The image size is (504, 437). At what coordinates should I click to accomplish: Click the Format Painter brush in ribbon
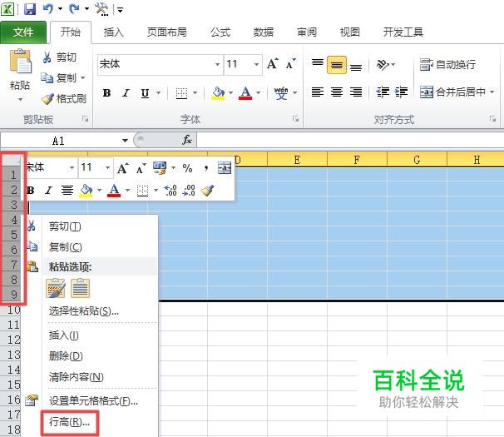[x=47, y=98]
